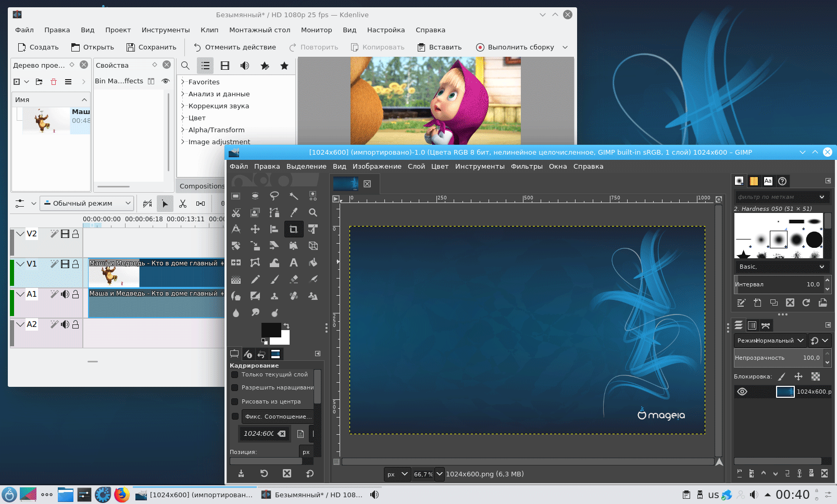Open the GIMP 'Фильтры' menu
This screenshot has height=504, width=837.
click(526, 167)
